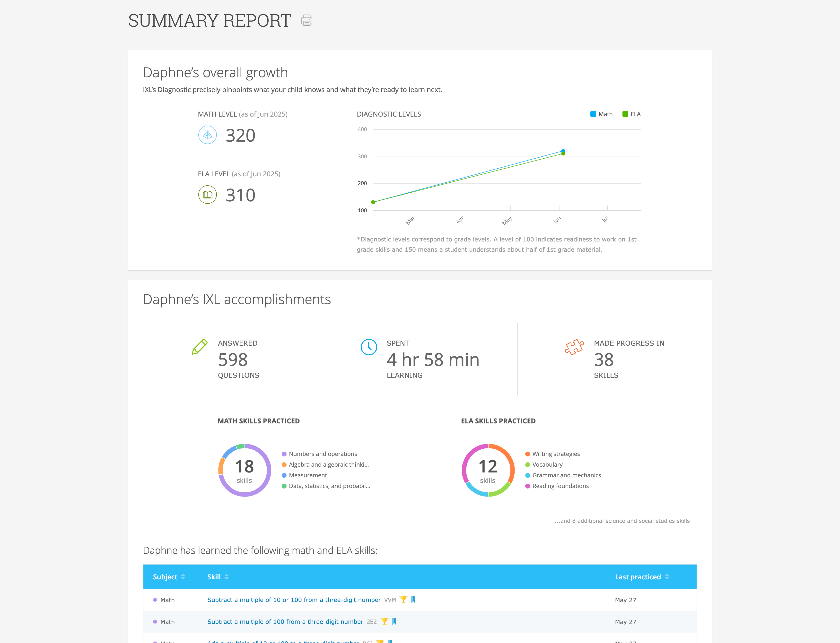The height and width of the screenshot is (643, 840).
Task: Select Grammar and mechanics legend entry
Action: 563,475
